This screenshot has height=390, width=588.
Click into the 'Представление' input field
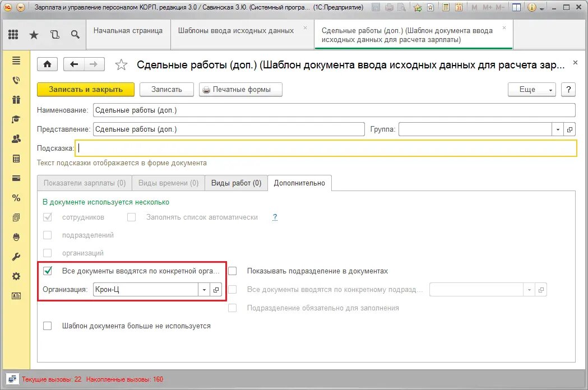click(x=229, y=129)
